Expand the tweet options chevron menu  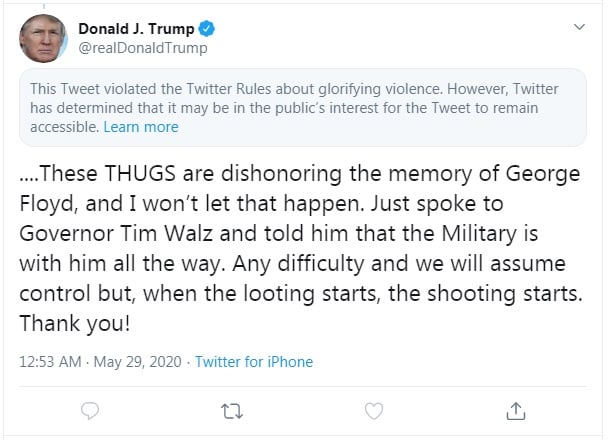(x=579, y=27)
